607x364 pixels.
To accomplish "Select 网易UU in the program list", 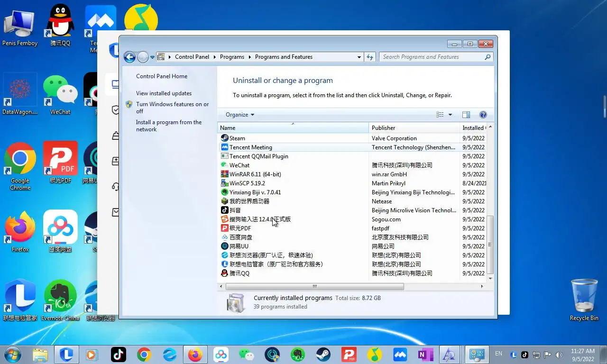I will point(352,246).
